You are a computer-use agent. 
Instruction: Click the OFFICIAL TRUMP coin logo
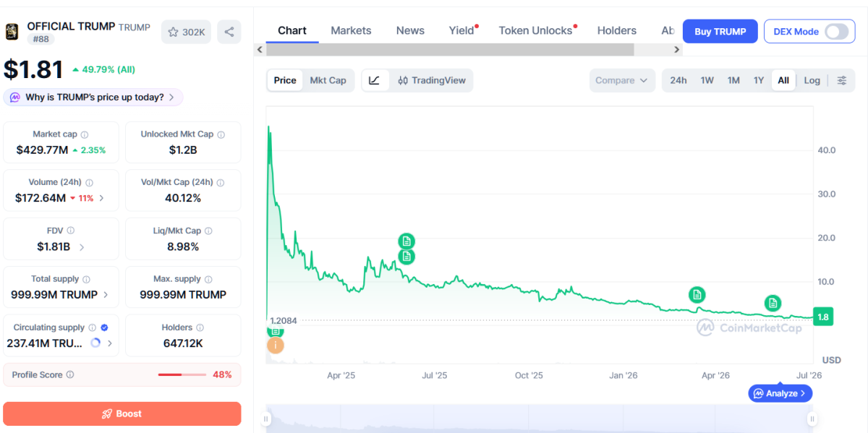coord(12,31)
